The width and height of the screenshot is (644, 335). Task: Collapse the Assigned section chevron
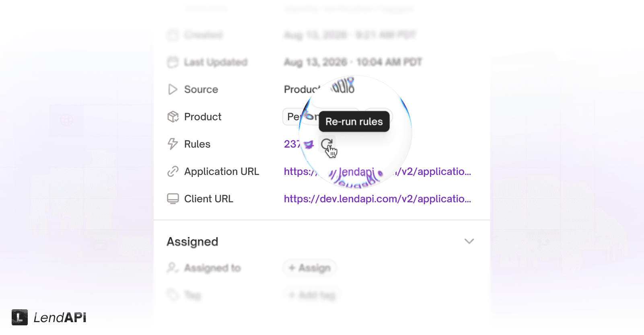point(469,241)
